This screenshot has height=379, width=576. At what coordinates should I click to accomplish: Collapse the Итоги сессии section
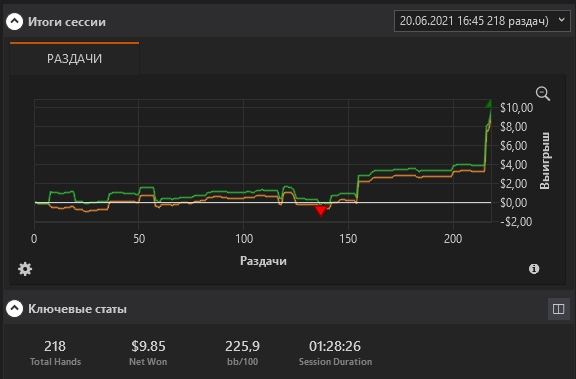tap(14, 22)
